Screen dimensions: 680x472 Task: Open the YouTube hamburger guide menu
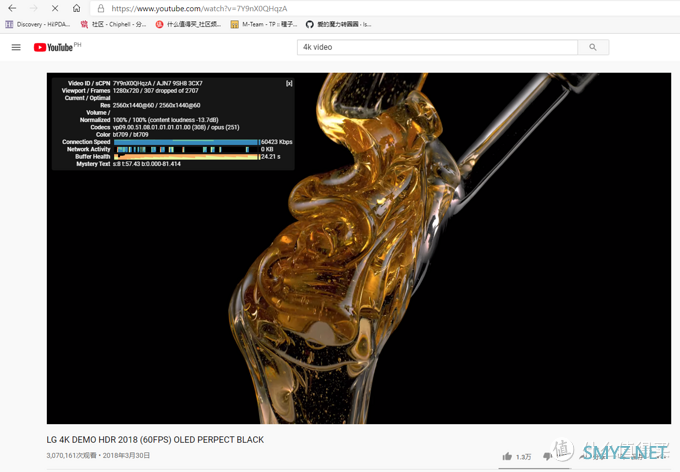[16, 47]
